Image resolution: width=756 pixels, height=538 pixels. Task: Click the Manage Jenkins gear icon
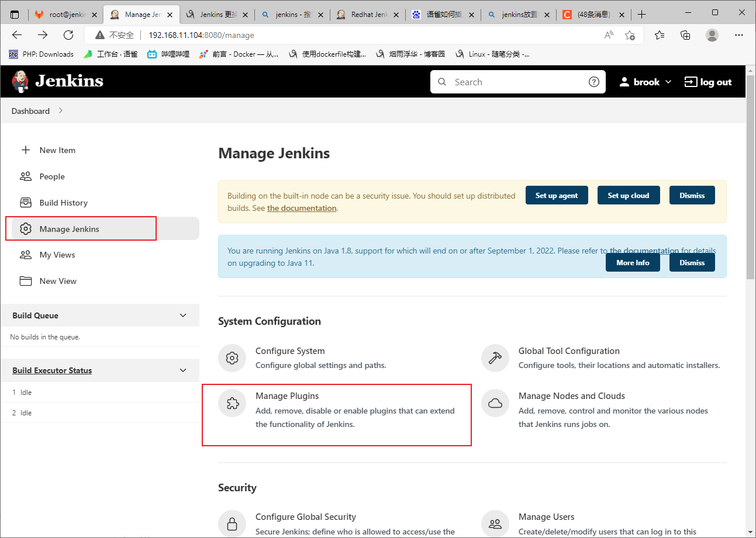pos(26,229)
